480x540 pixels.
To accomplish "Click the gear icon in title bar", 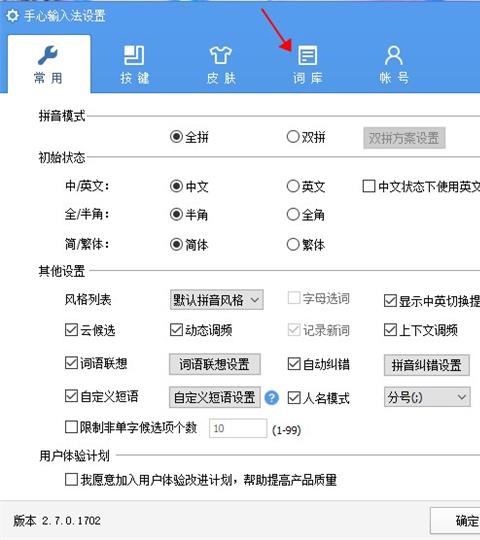I will [12, 15].
